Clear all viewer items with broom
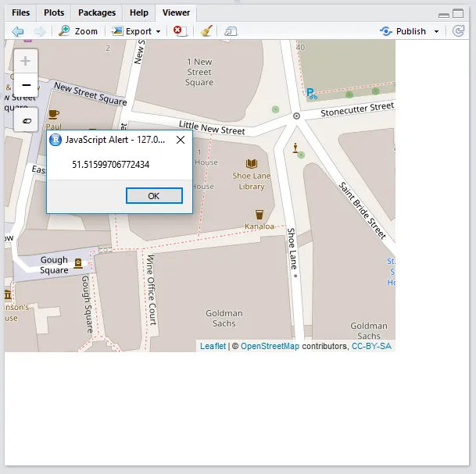The height and width of the screenshot is (474, 476). coord(206,31)
